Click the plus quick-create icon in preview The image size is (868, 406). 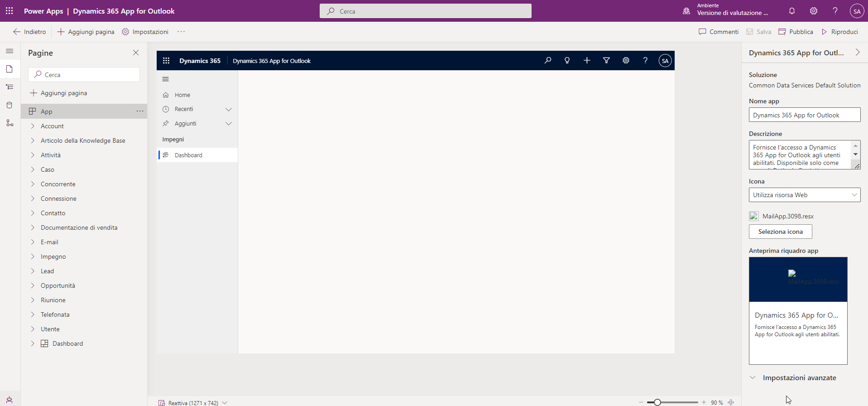pos(587,60)
